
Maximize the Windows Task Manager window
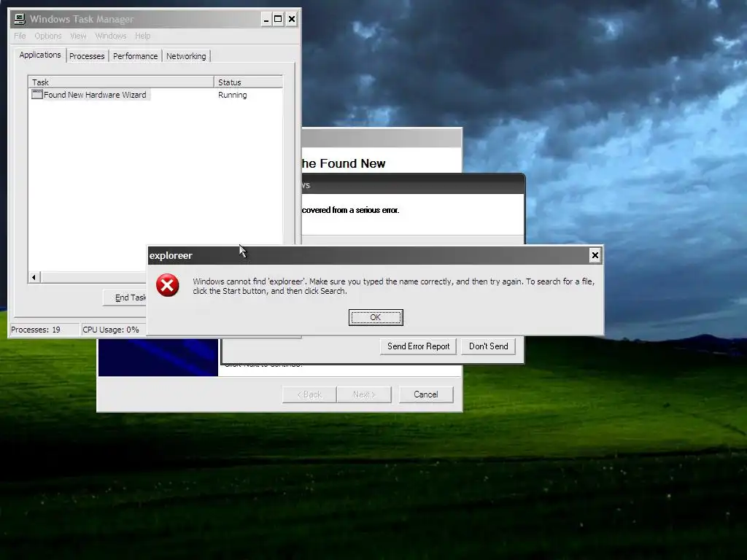(x=278, y=19)
